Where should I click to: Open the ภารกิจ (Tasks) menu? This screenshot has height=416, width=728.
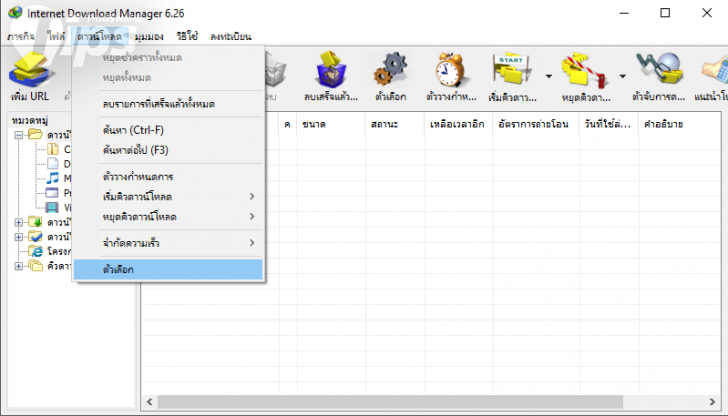[x=21, y=36]
